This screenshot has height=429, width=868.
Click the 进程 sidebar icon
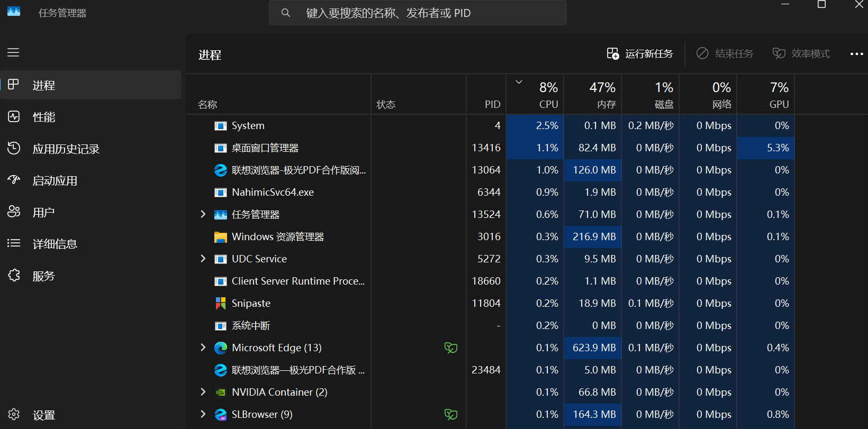point(14,85)
